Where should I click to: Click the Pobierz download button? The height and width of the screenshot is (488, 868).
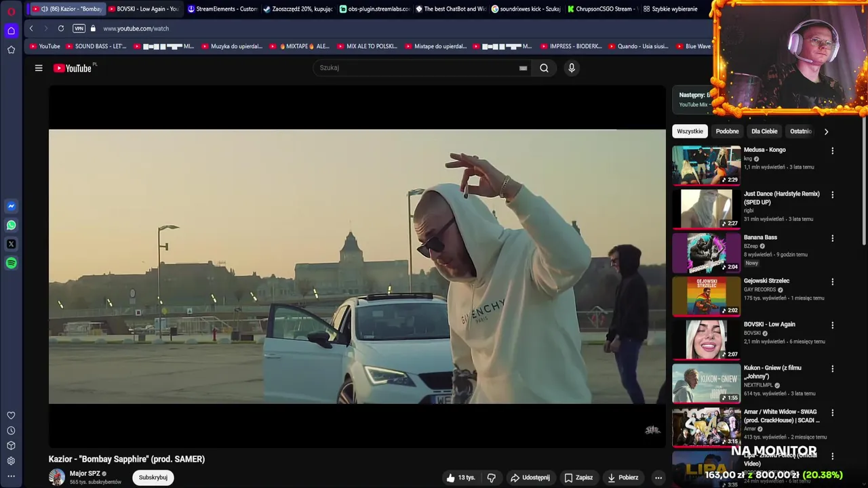click(623, 477)
